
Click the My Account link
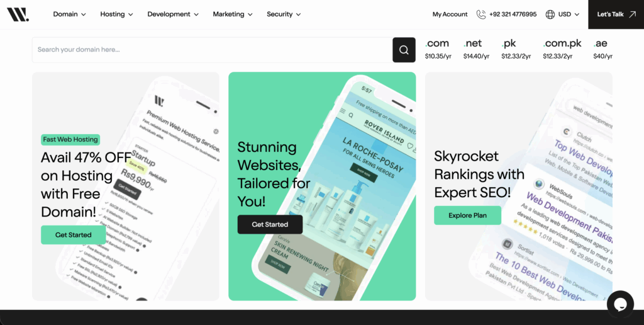pyautogui.click(x=450, y=14)
